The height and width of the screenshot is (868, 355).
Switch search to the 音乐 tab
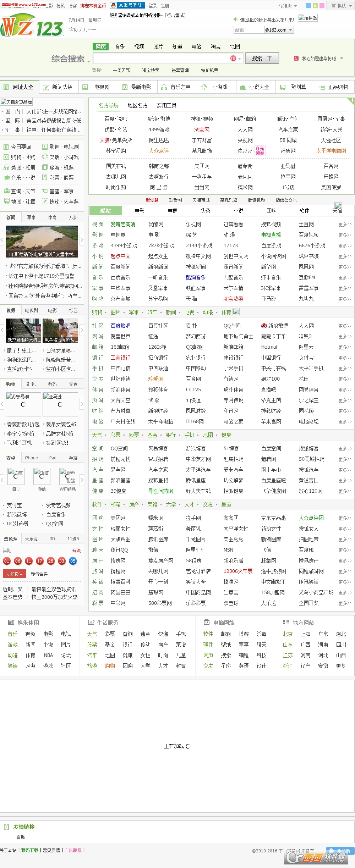tap(120, 46)
